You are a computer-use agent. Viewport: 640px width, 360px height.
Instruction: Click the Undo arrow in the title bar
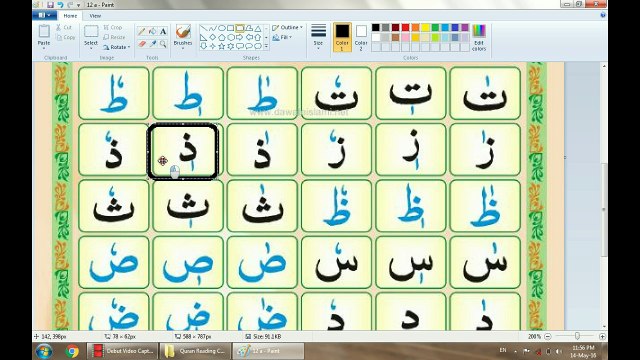point(60,5)
